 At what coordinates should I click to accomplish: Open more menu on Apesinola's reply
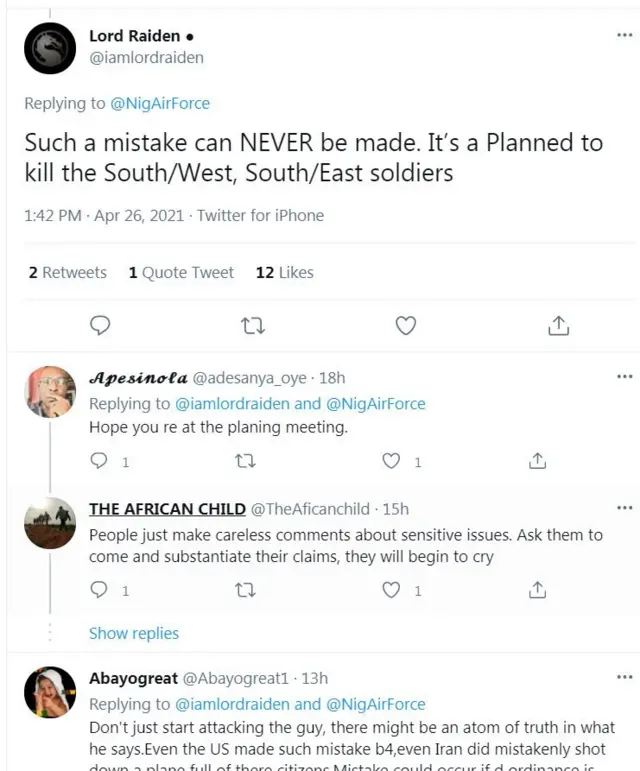625,377
